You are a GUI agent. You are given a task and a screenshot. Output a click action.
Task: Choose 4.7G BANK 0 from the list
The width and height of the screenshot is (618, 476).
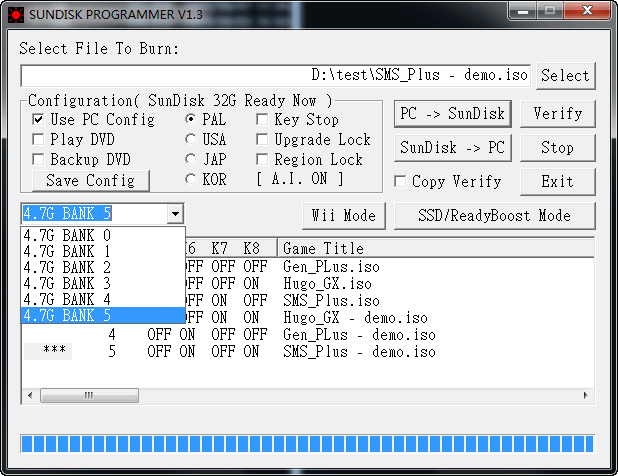(103, 235)
